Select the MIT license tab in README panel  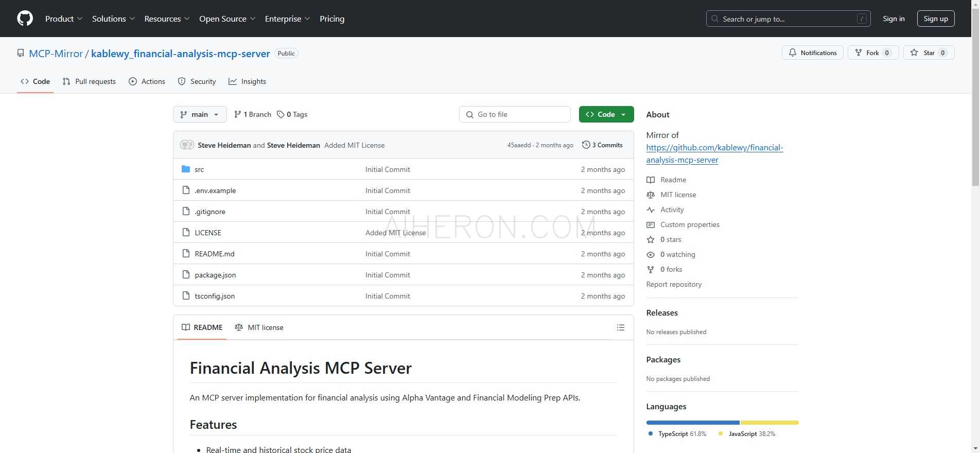coord(259,327)
